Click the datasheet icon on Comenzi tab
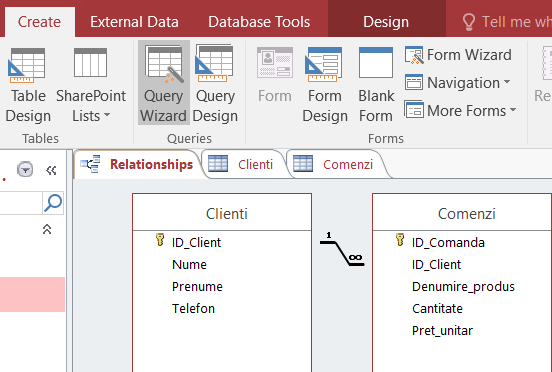Image resolution: width=552 pixels, height=372 pixels. (303, 164)
